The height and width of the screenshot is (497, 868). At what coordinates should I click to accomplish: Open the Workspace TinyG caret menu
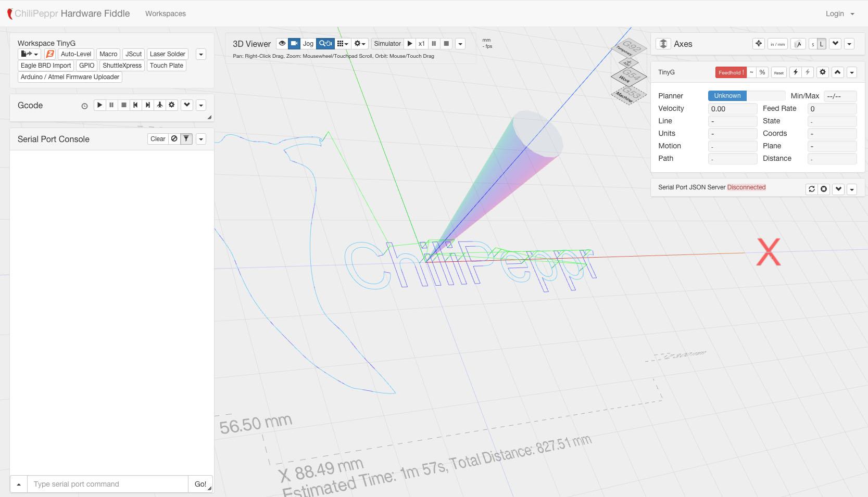pos(201,54)
